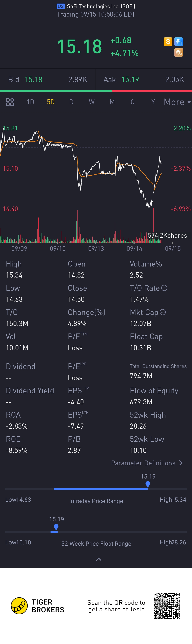Tap the yellow dollar sign badge

click(x=168, y=42)
